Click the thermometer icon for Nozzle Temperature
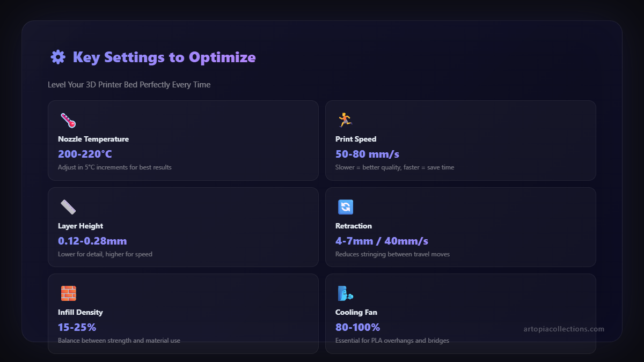 point(68,120)
